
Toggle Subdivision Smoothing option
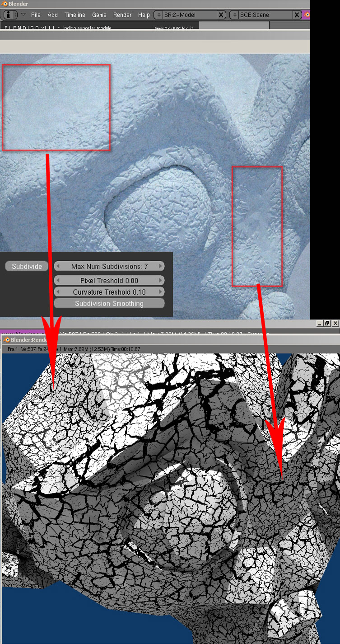pos(109,304)
